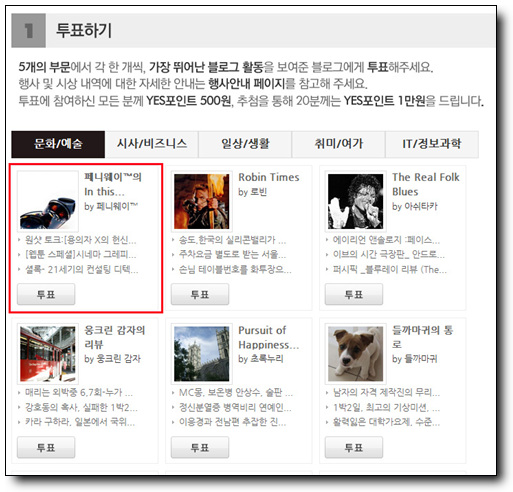Open 웅크린 감자 red bus thumbnail
The image size is (513, 492).
(48, 354)
